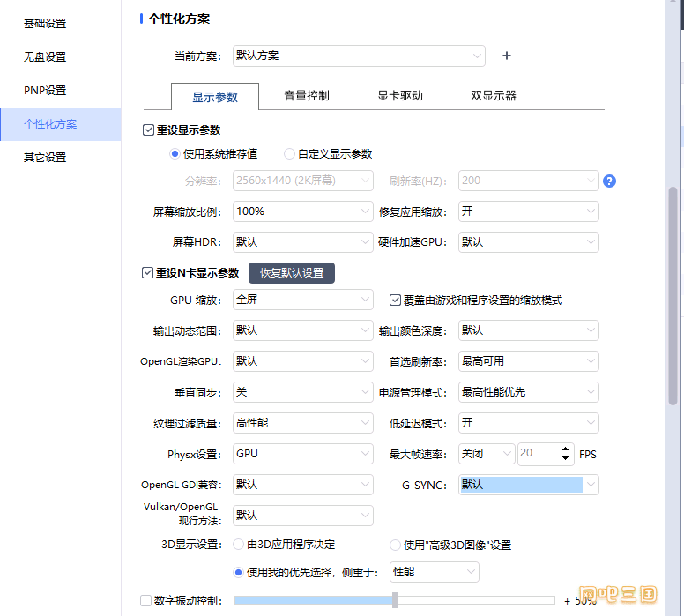Open the 纹理过滤质量 dropdown
This screenshot has width=684, height=616.
tap(303, 423)
